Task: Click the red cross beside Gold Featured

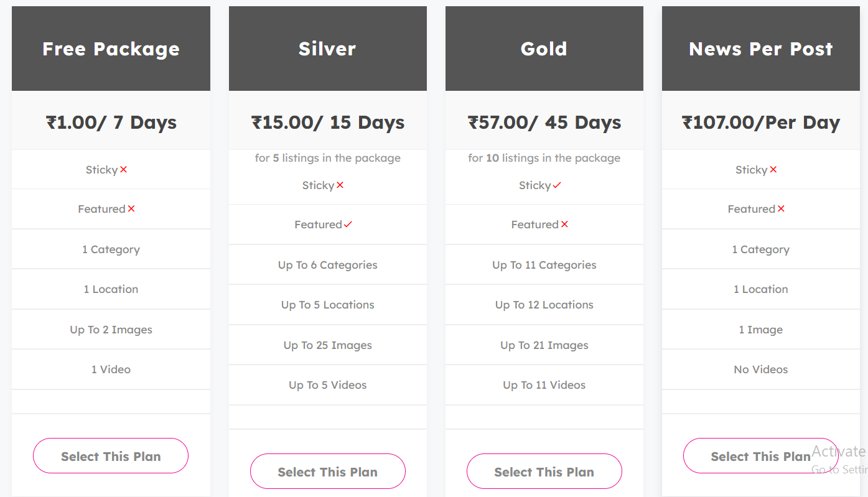Action: tap(564, 225)
